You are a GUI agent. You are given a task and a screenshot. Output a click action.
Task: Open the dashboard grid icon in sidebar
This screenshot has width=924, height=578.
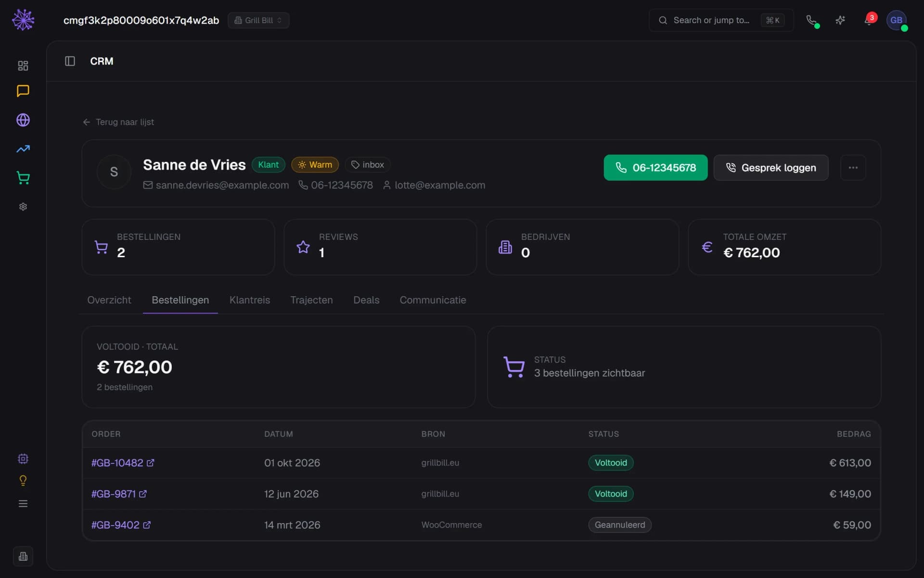tap(23, 66)
